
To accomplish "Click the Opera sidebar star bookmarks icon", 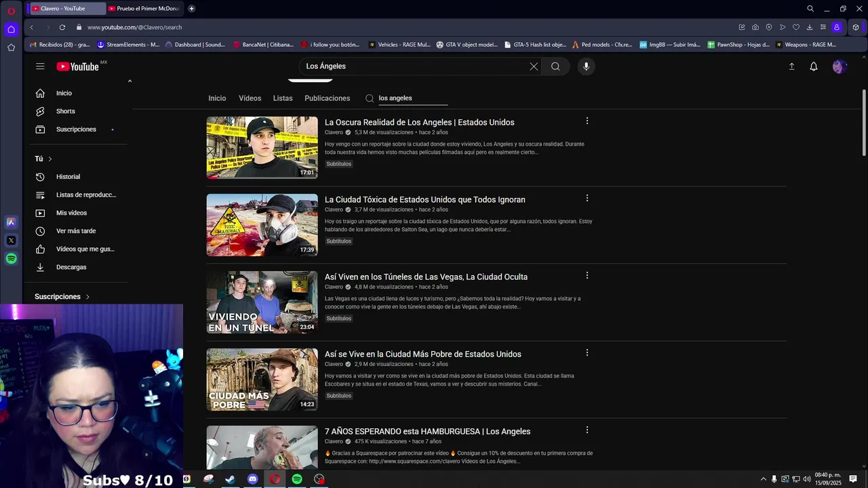I will click(11, 47).
